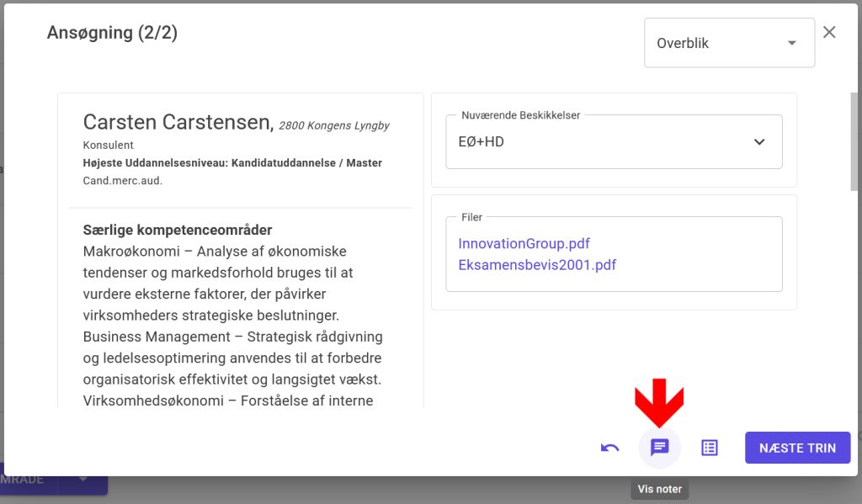862x504 pixels.
Task: Click the Vis noter tooltip label
Action: pyautogui.click(x=660, y=489)
